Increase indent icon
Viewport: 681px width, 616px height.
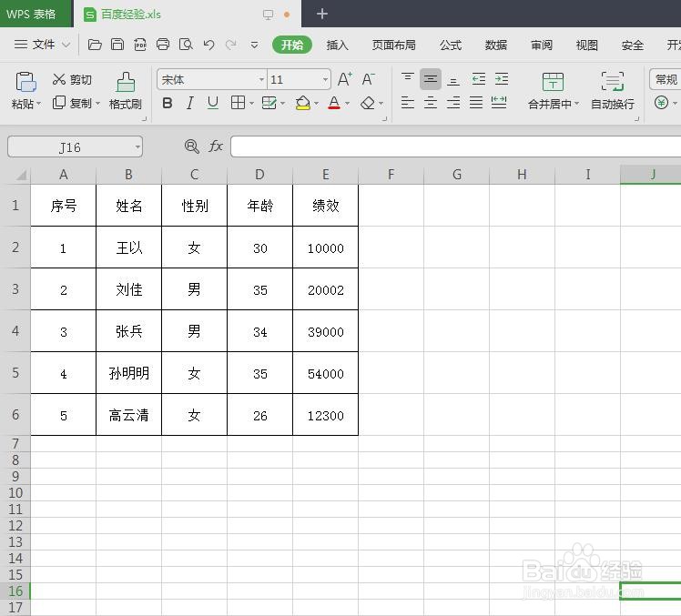coord(502,79)
